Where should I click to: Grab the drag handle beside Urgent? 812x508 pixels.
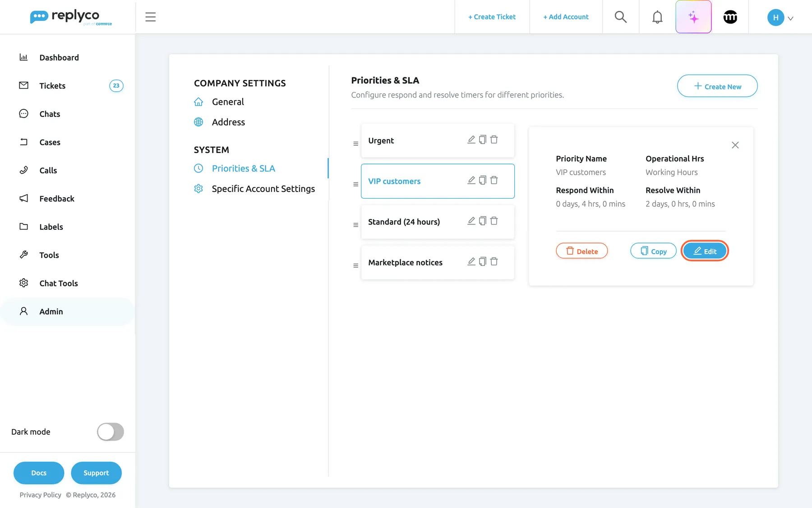[355, 144]
